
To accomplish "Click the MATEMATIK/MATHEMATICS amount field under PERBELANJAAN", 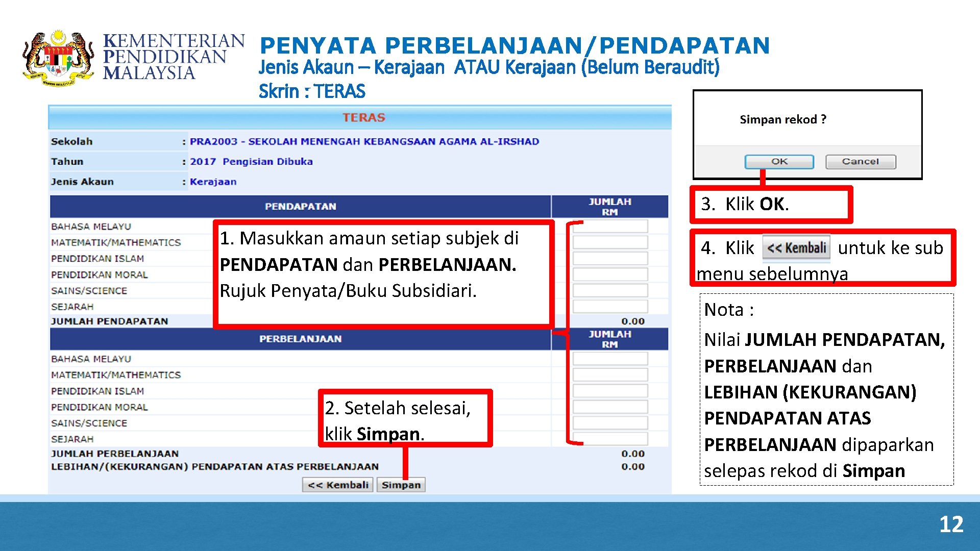I will 610,374.
